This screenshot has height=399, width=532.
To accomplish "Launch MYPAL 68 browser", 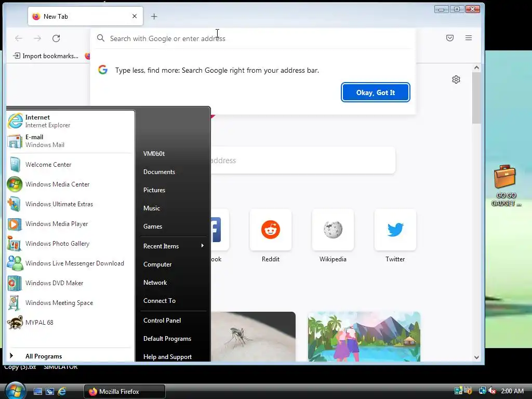I will 70,322.
